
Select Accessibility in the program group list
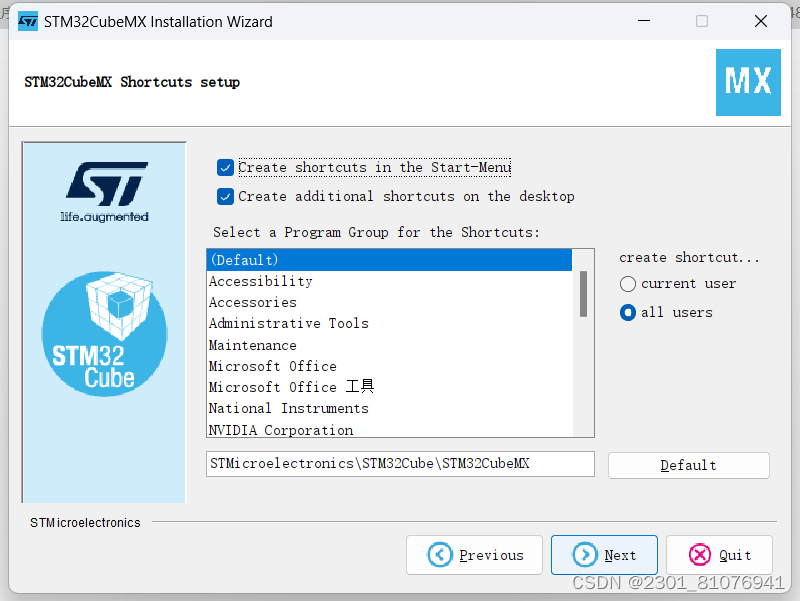pos(390,281)
